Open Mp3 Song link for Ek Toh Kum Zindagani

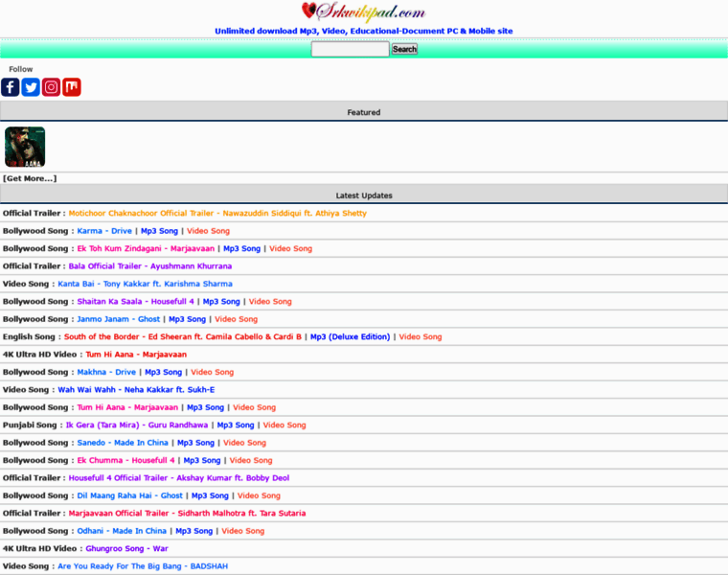(242, 248)
